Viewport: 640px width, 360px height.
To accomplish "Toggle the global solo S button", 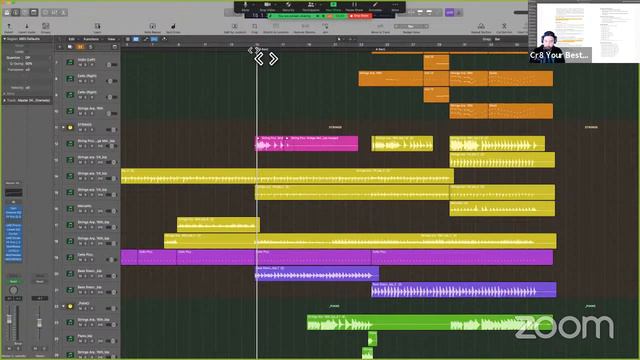I will [x=90, y=47].
